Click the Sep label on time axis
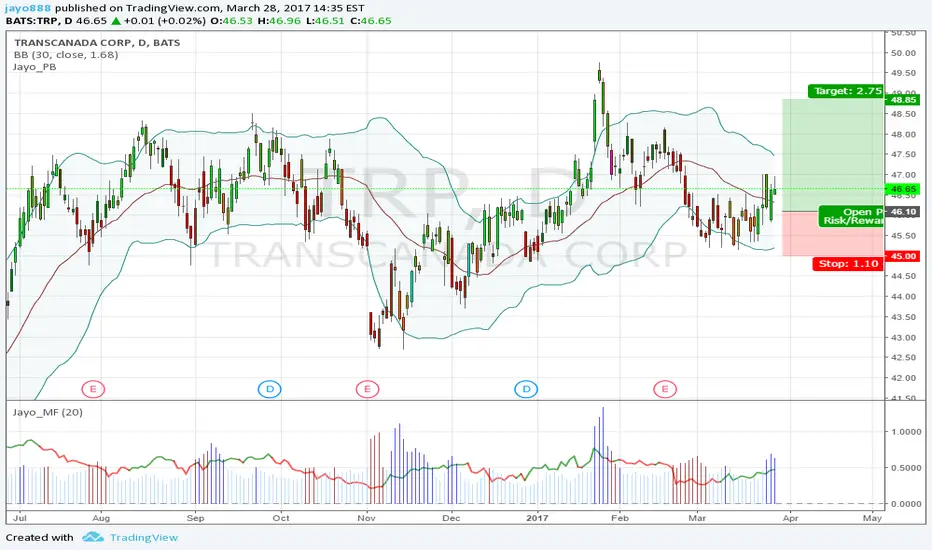The width and height of the screenshot is (932, 550). pyautogui.click(x=196, y=518)
